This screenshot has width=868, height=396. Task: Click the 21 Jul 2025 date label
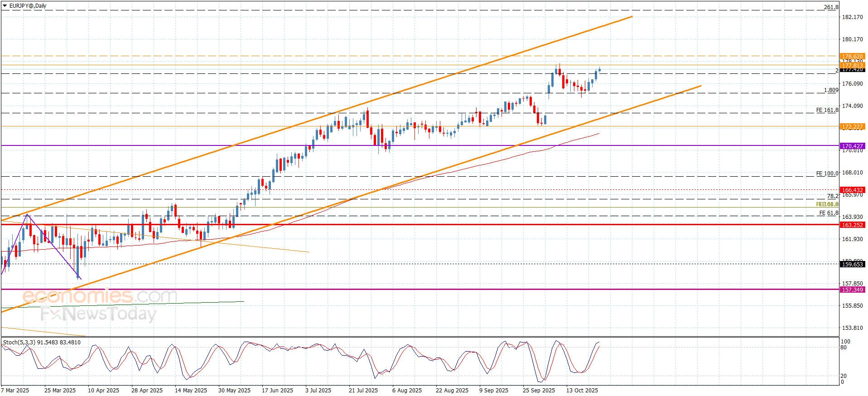tap(363, 391)
